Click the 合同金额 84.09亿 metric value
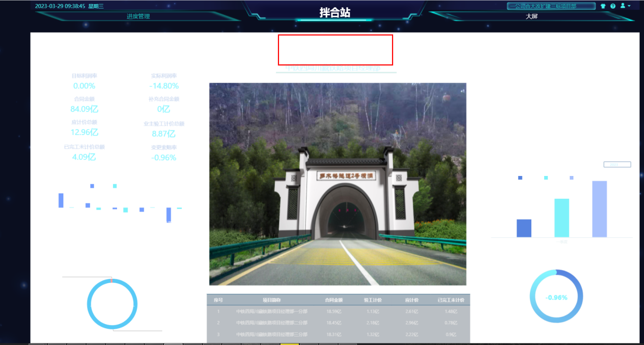This screenshot has width=644, height=345. pos(83,110)
